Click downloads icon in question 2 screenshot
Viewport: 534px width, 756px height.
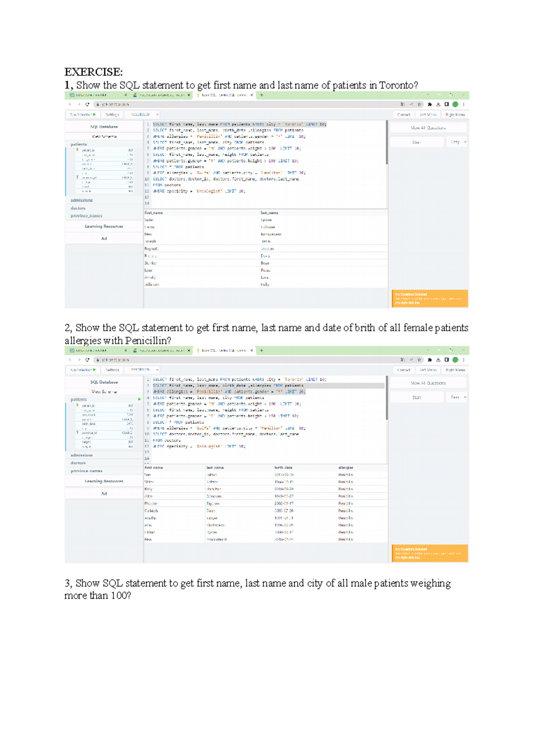point(438,360)
